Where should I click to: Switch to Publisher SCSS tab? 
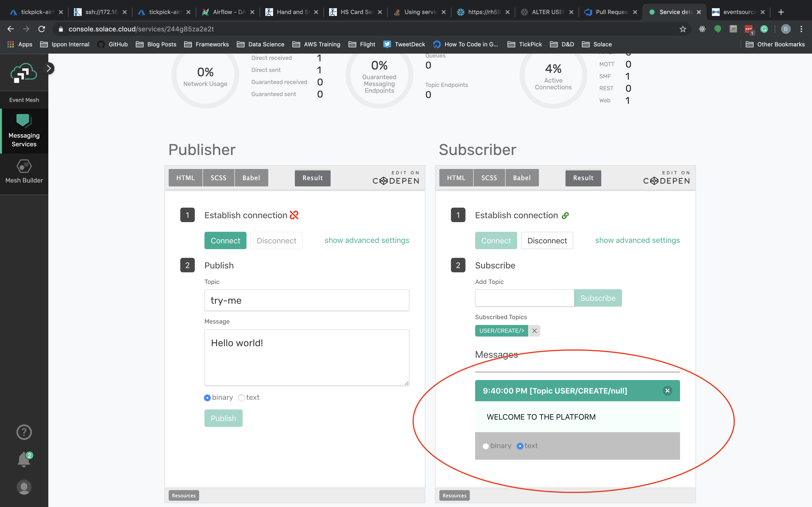pyautogui.click(x=218, y=178)
